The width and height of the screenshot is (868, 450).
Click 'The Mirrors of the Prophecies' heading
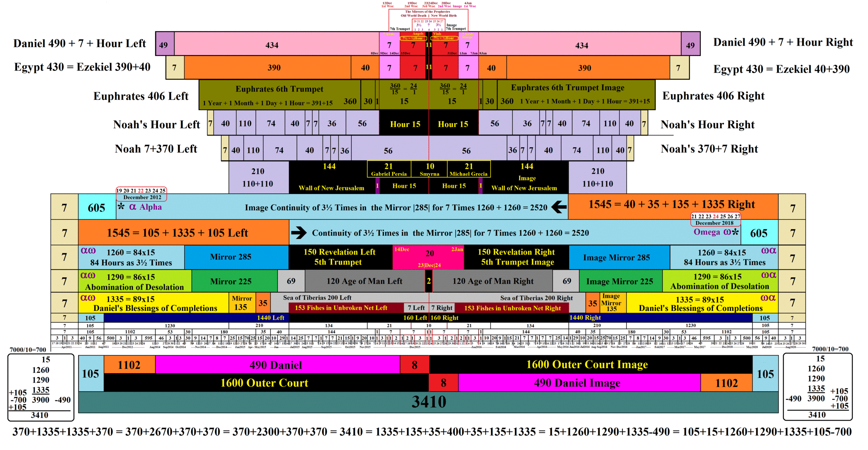pyautogui.click(x=427, y=12)
